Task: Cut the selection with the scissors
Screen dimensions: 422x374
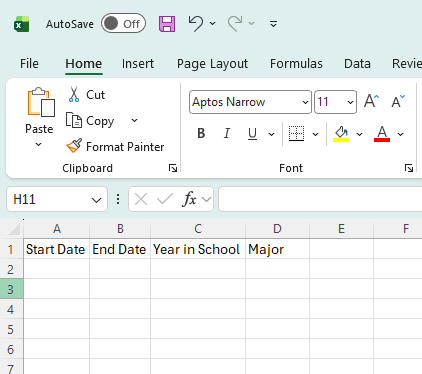Action: point(87,95)
